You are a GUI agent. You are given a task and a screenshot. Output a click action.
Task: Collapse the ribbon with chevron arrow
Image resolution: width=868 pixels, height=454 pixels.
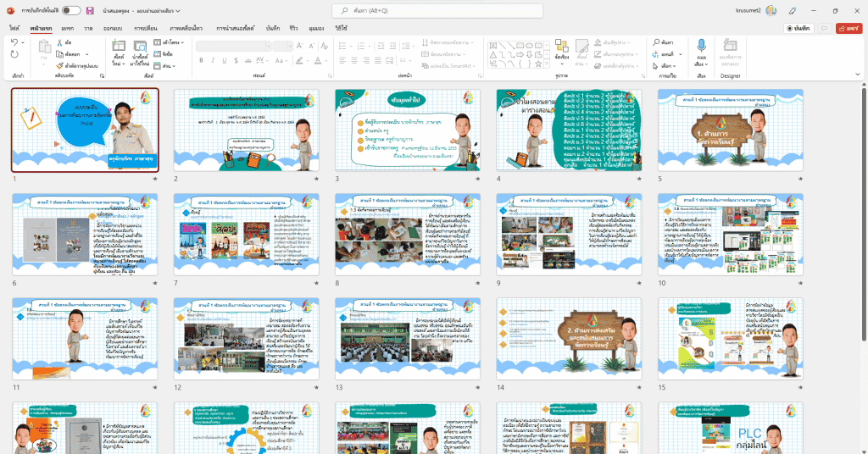(x=858, y=75)
